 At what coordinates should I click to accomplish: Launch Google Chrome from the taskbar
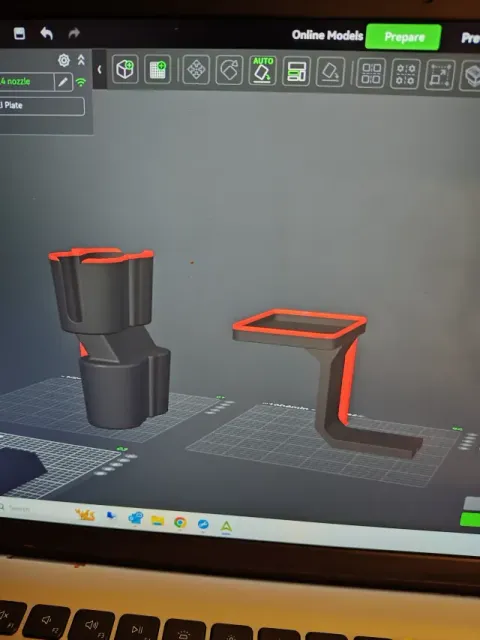[x=180, y=522]
